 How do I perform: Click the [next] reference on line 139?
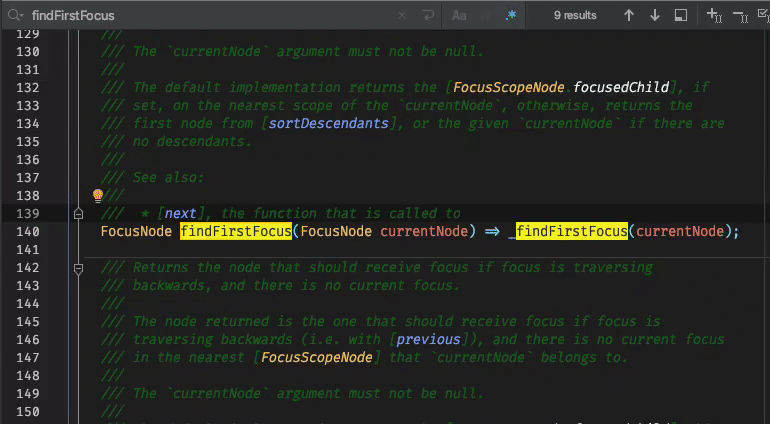pyautogui.click(x=180, y=213)
